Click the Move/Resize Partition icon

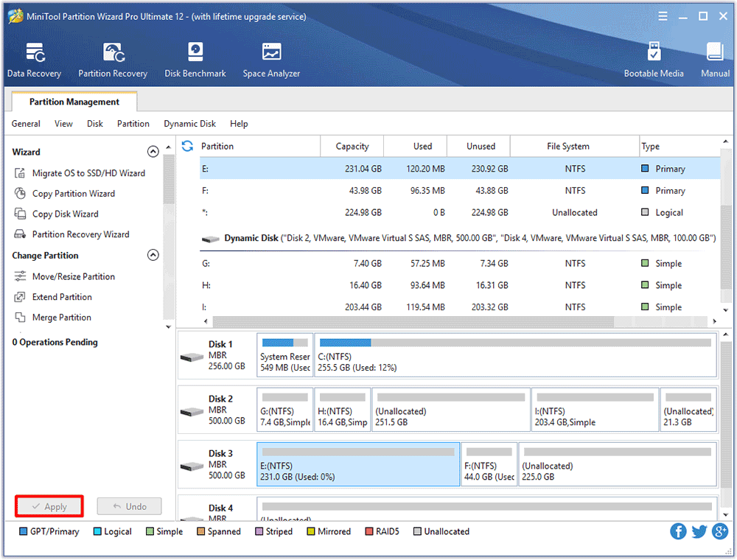tap(20, 276)
